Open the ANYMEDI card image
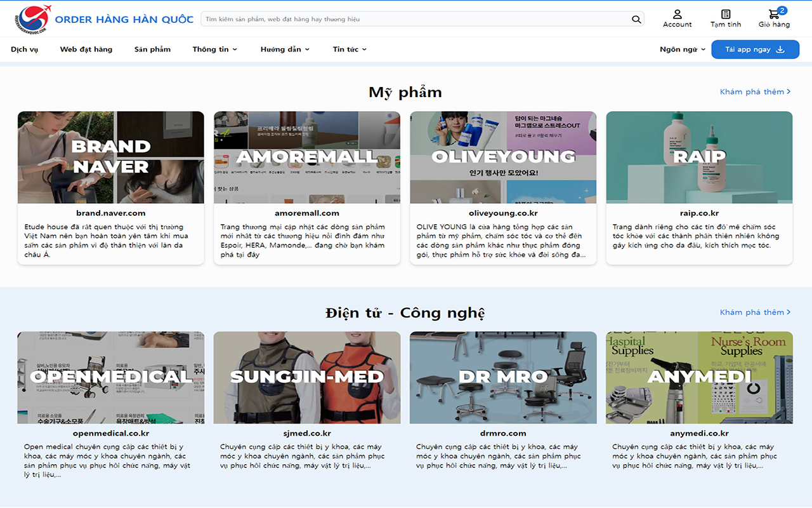 click(699, 378)
